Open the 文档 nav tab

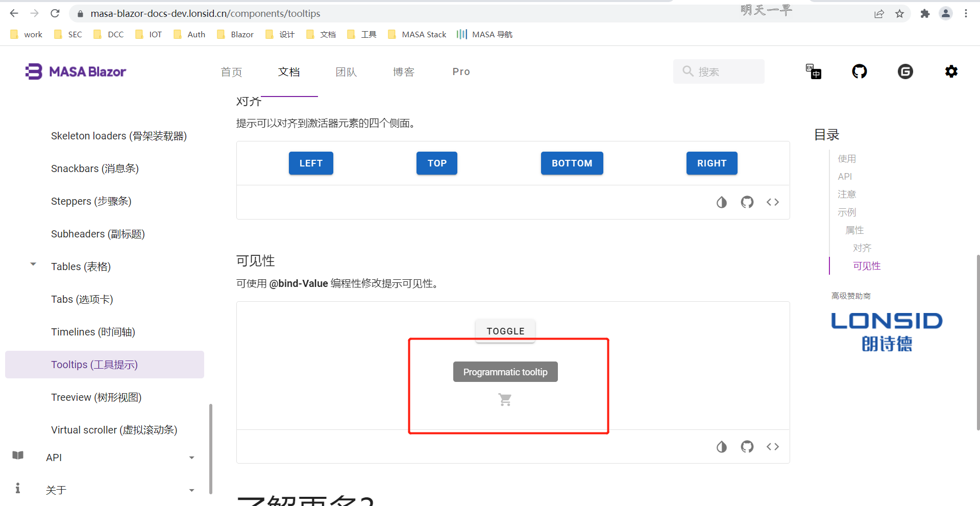(289, 72)
